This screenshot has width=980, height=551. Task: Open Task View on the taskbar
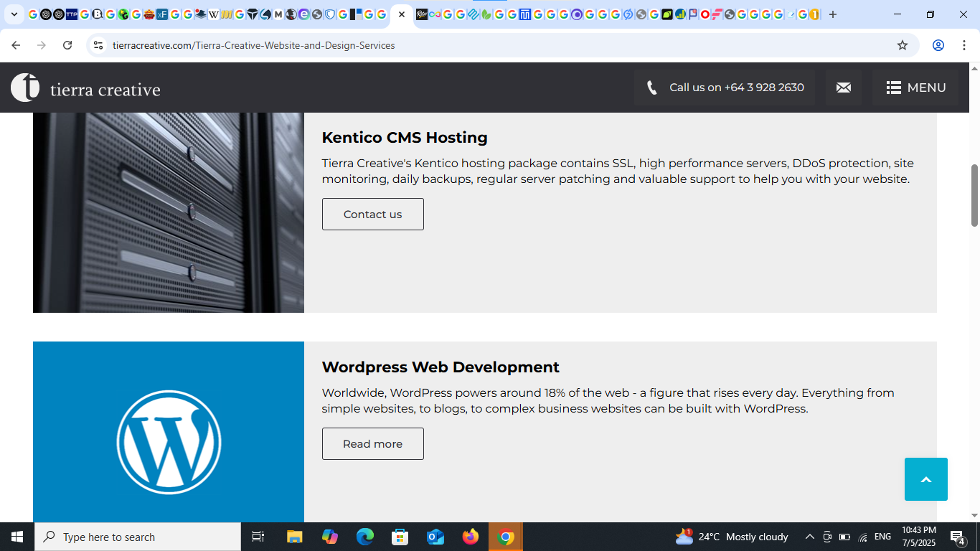258,537
